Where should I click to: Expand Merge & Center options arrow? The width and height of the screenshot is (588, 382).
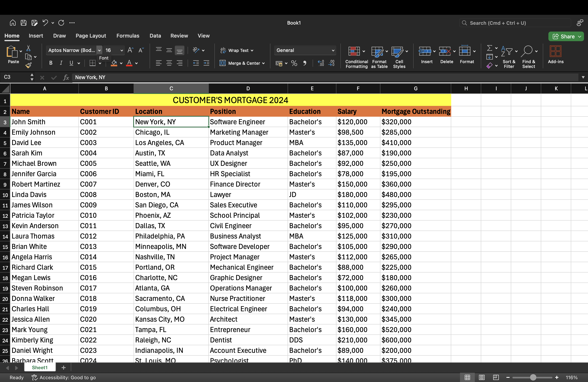click(x=264, y=63)
